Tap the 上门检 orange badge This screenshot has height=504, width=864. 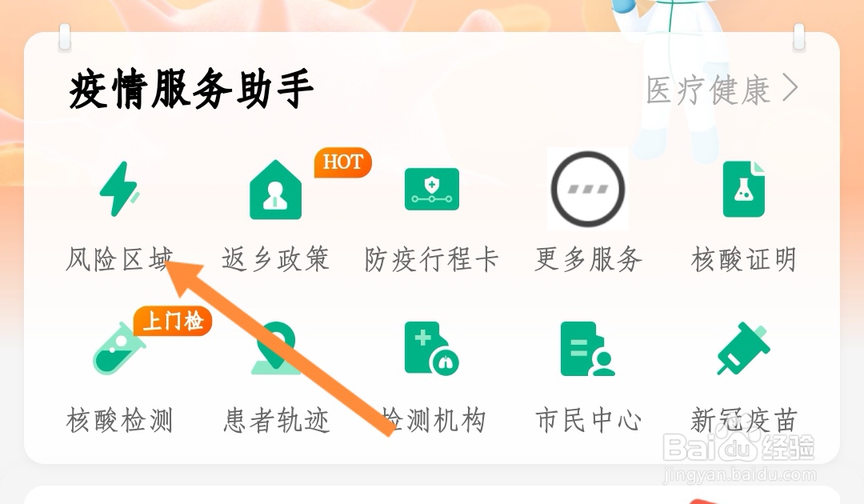pos(173,321)
